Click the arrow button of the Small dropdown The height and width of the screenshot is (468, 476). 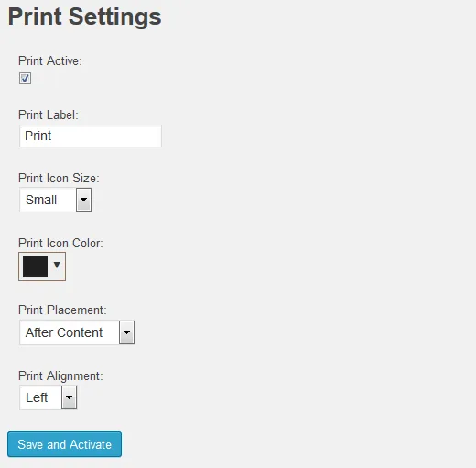(83, 200)
